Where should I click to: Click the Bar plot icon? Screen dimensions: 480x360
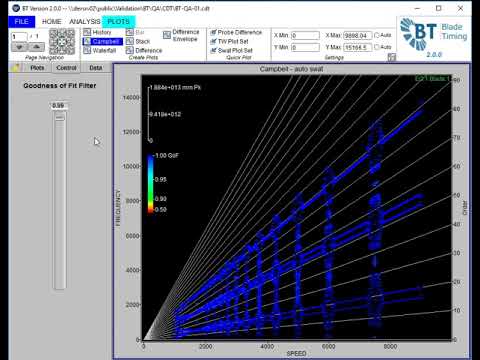click(x=130, y=32)
